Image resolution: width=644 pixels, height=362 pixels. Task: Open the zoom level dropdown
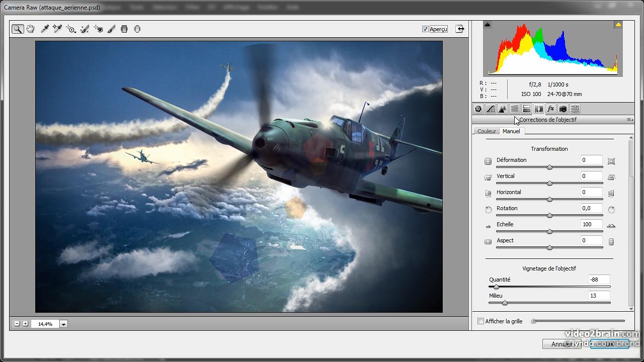[x=63, y=324]
